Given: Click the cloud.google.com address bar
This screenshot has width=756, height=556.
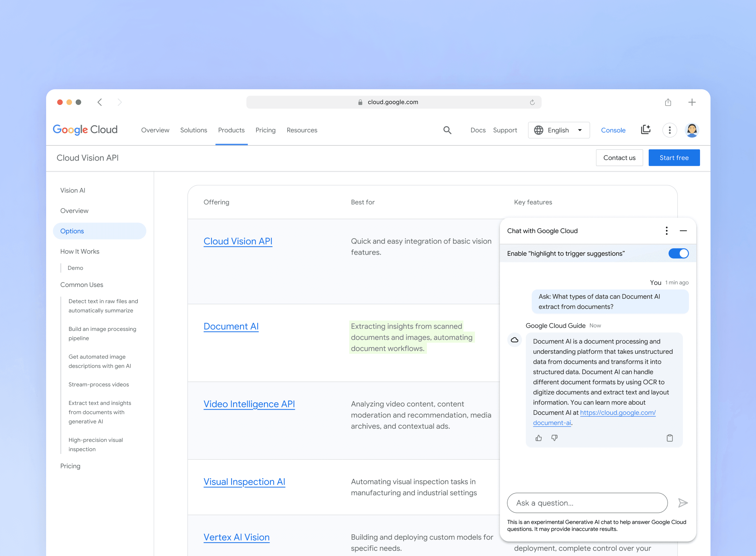Looking at the screenshot, I should click(x=394, y=102).
